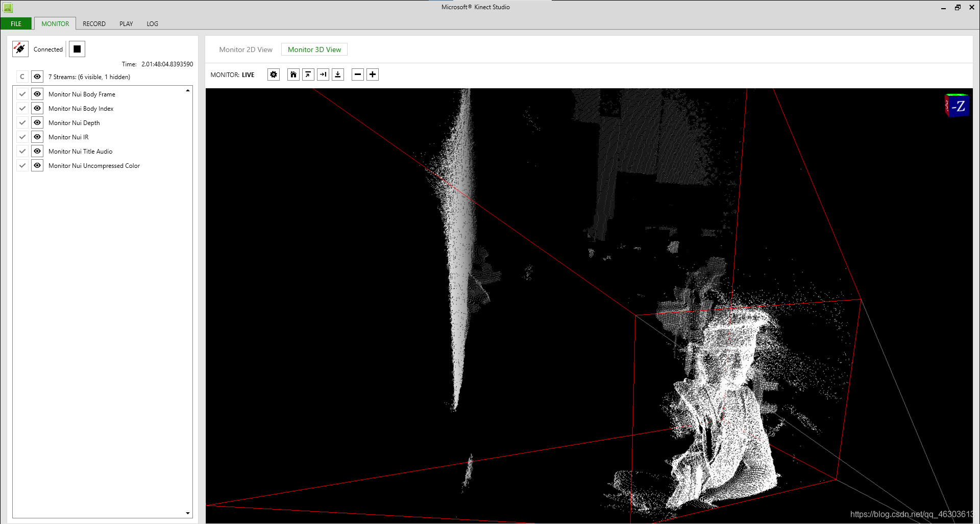
Task: Click the -Z orientation cube
Action: coord(957,106)
